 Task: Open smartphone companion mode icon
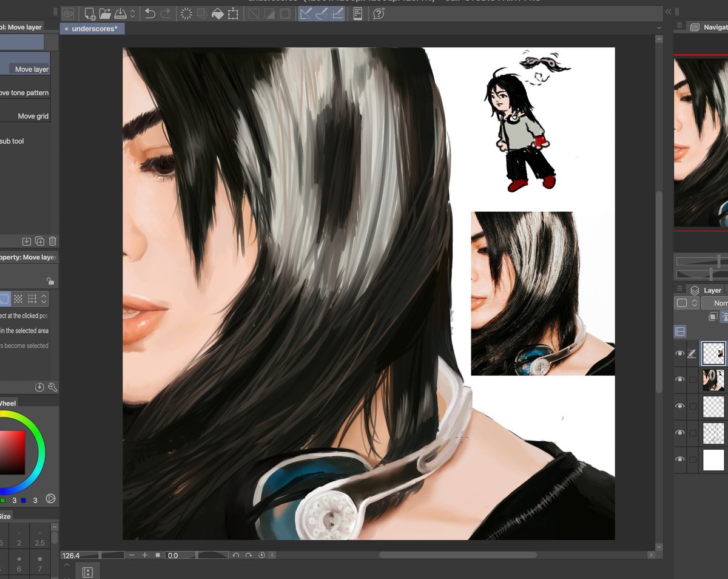click(358, 13)
